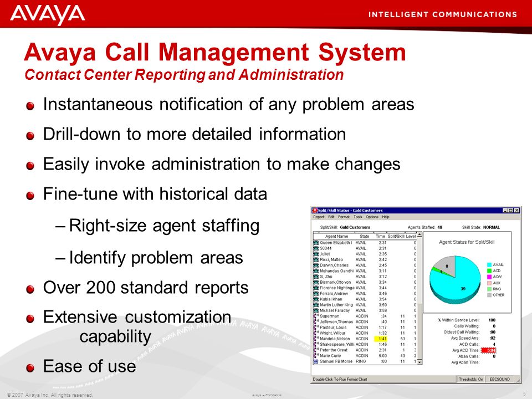Click the ACD call icon beside Peter the Great
The image size is (532, 399).
tap(316, 350)
